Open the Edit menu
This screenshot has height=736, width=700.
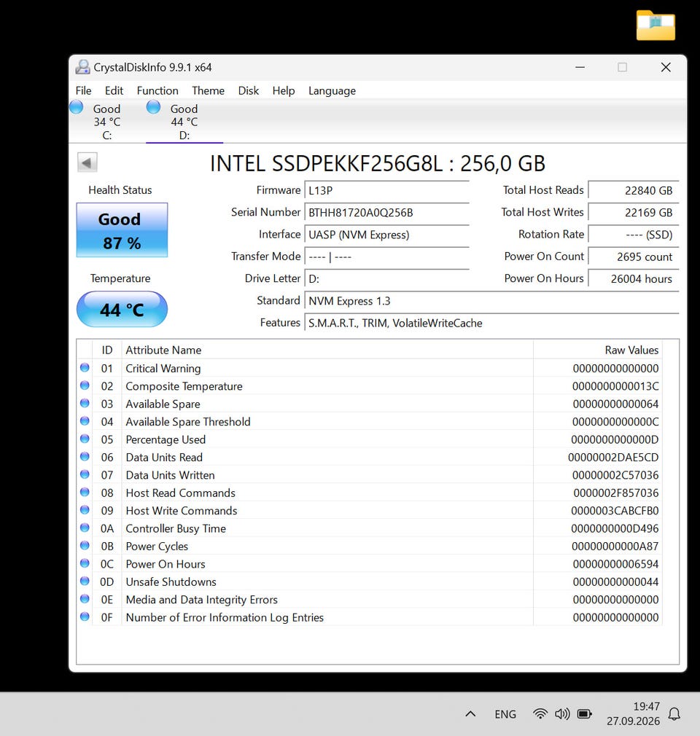click(x=114, y=90)
